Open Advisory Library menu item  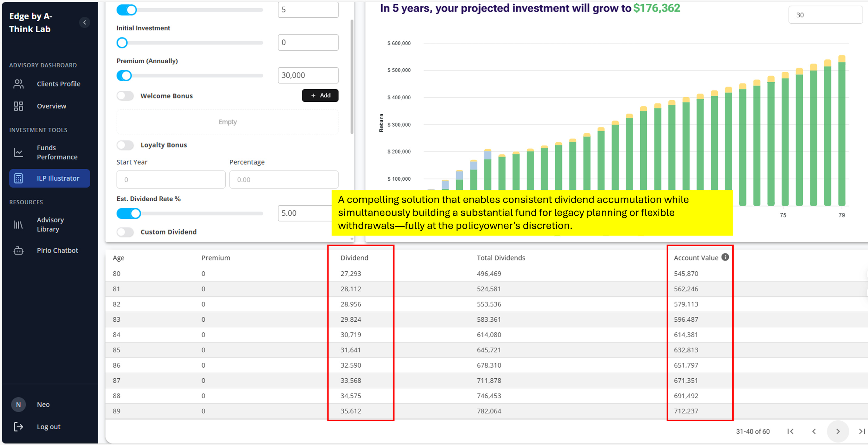click(50, 224)
